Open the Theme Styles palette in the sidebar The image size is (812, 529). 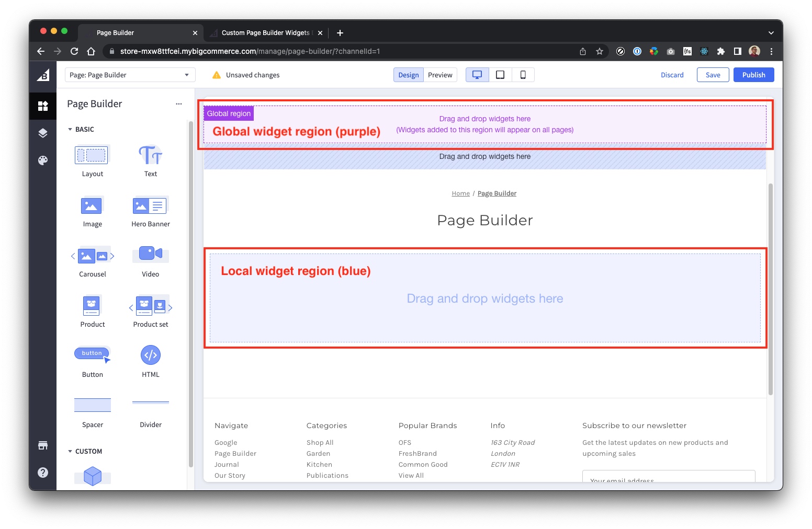tap(43, 160)
